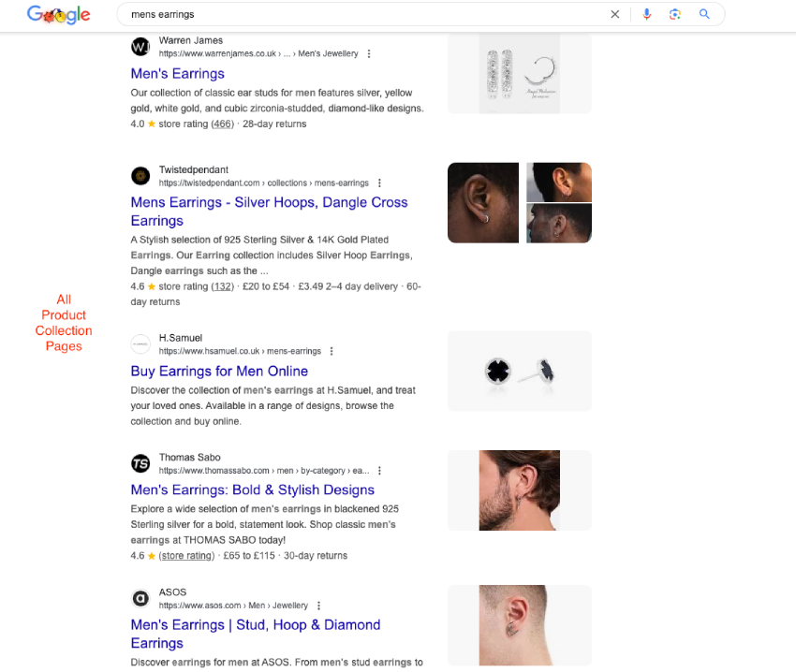
Task: Click the 'H.Samuel' site name
Action: coord(180,338)
